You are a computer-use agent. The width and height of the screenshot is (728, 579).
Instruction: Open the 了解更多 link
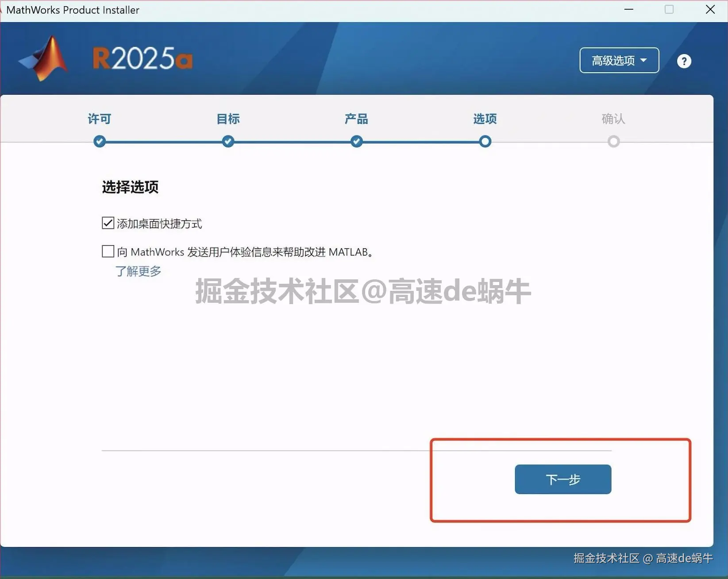[138, 271]
